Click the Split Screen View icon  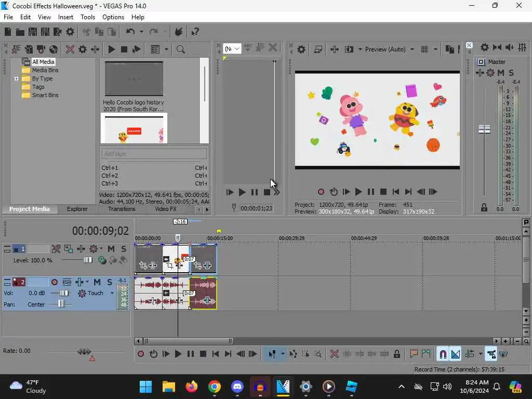[x=349, y=49]
